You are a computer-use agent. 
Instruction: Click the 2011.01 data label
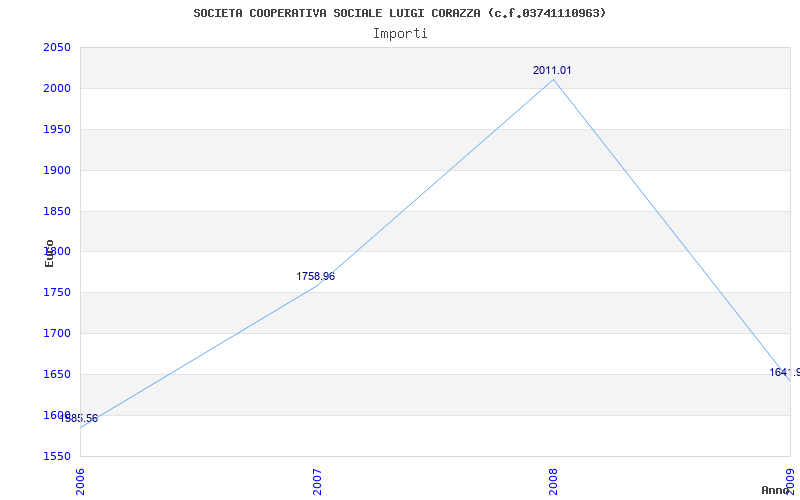tap(552, 70)
